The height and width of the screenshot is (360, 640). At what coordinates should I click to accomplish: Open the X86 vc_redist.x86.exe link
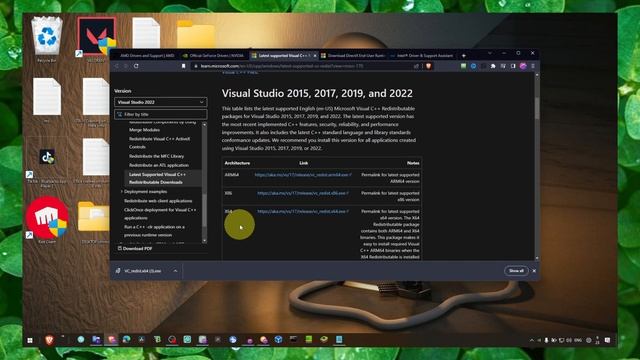(x=303, y=193)
